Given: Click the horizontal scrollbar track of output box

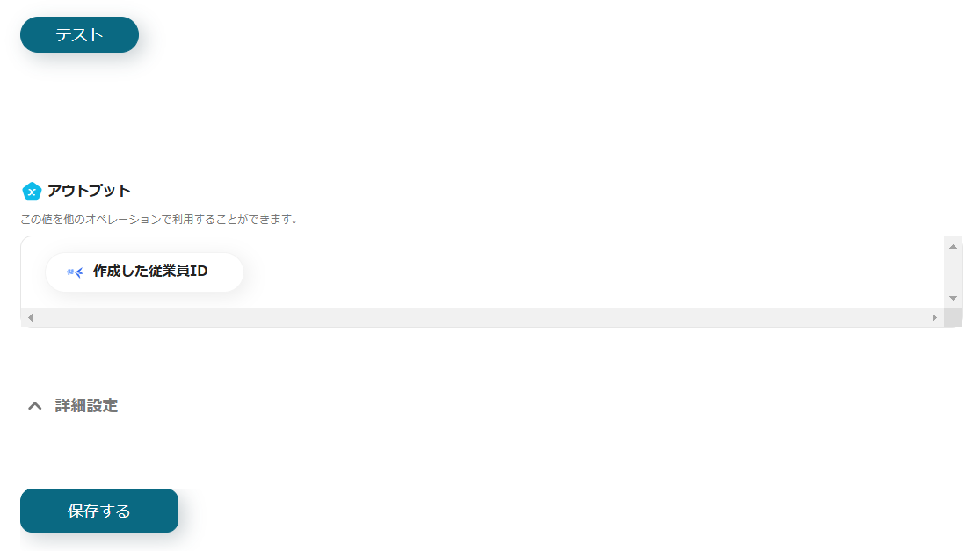Looking at the screenshot, I should click(x=482, y=317).
